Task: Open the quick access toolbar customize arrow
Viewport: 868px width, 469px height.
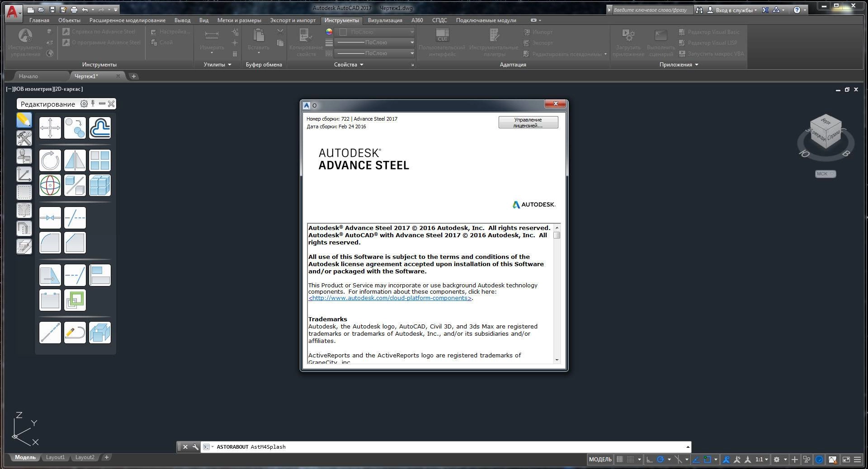Action: point(116,9)
